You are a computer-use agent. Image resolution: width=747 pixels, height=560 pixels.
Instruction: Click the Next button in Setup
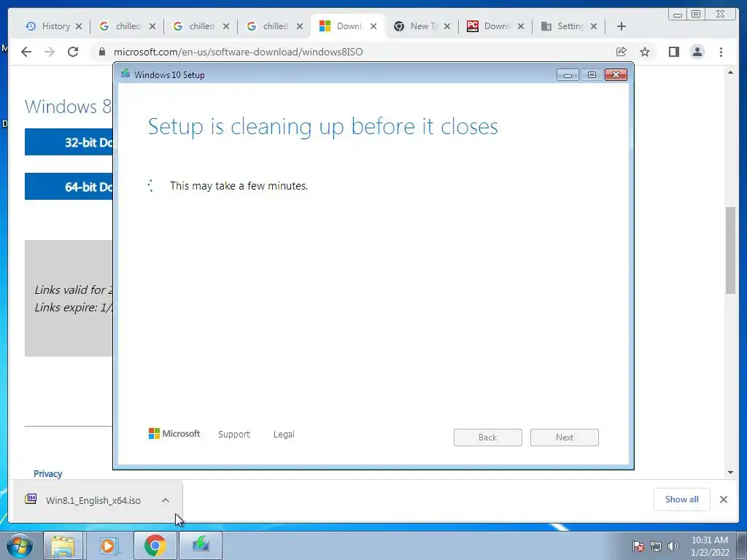coord(565,437)
